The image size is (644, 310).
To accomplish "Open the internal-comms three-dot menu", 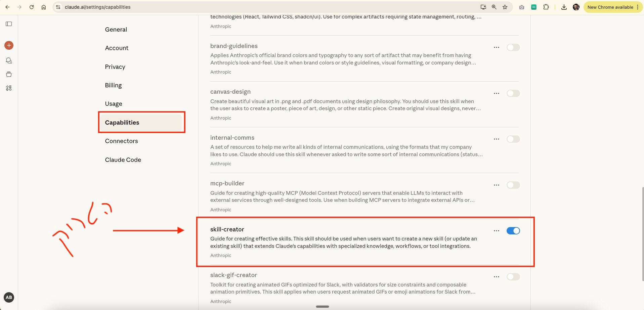I will click(x=497, y=139).
